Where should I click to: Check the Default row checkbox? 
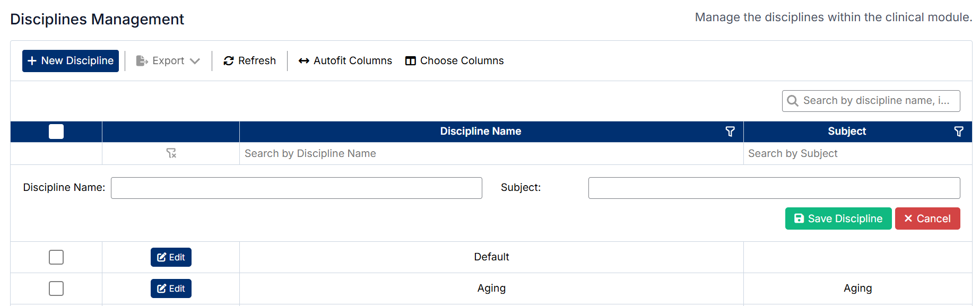(x=56, y=257)
